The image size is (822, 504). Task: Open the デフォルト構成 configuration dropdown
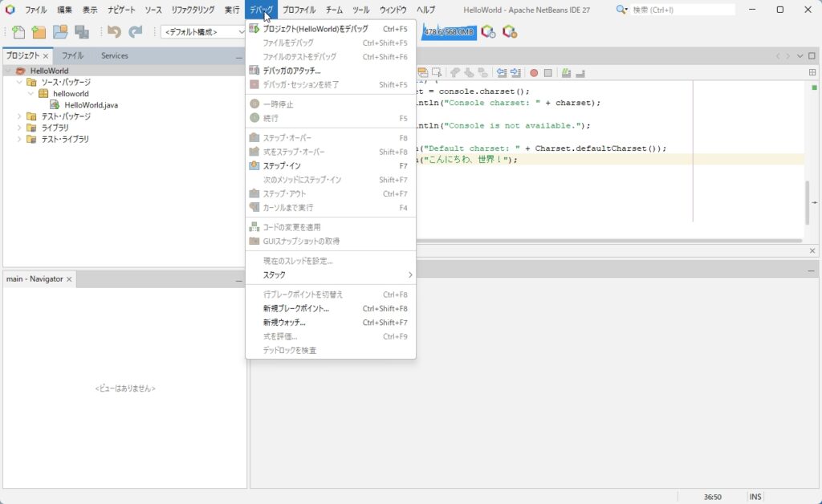(201, 33)
